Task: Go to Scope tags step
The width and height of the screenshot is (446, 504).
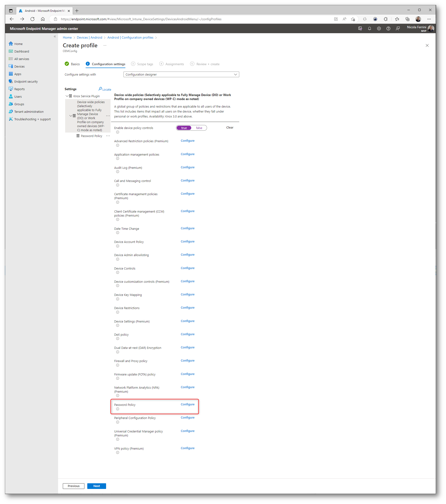Action: [x=142, y=64]
